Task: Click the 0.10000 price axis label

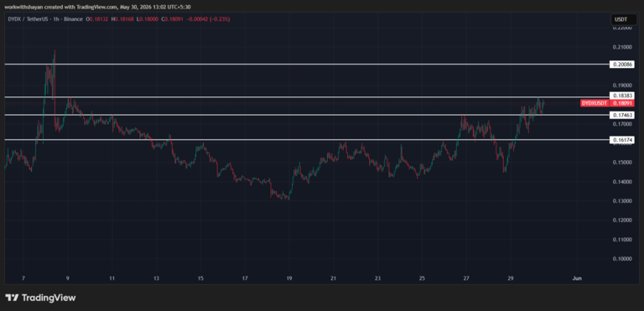Action: point(622,258)
